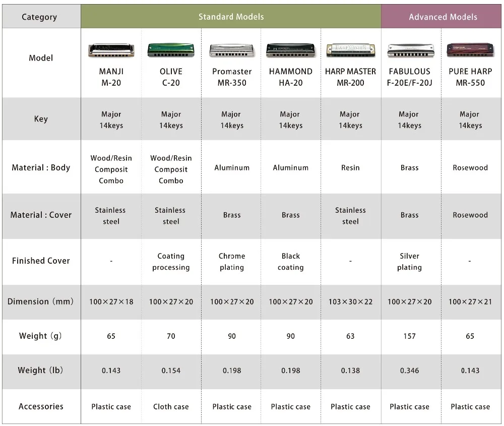Screen dimensions: 504x426
Task: Click HAMMOND's 0.198 lb weight cell
Action: (x=291, y=371)
